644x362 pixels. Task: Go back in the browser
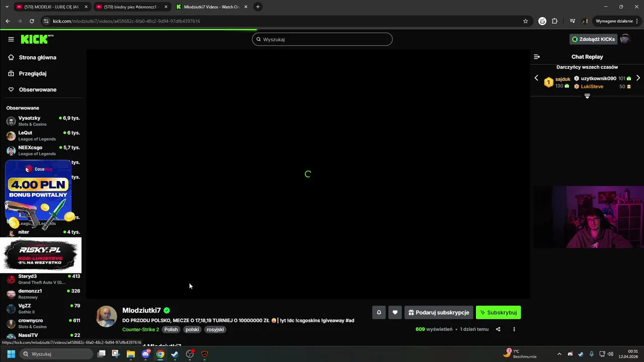point(8,21)
